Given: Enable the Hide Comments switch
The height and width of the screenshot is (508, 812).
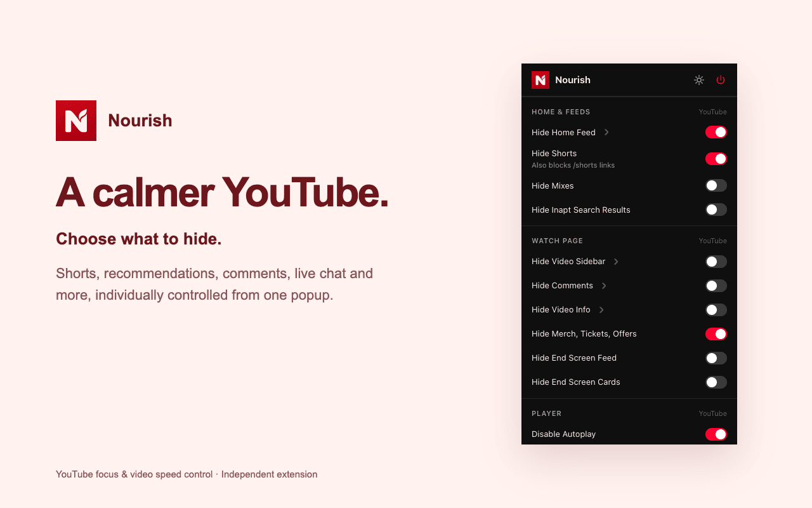Looking at the screenshot, I should (716, 286).
